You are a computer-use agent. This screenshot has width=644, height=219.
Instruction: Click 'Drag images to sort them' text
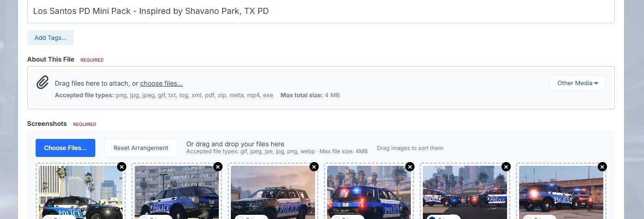tap(410, 148)
